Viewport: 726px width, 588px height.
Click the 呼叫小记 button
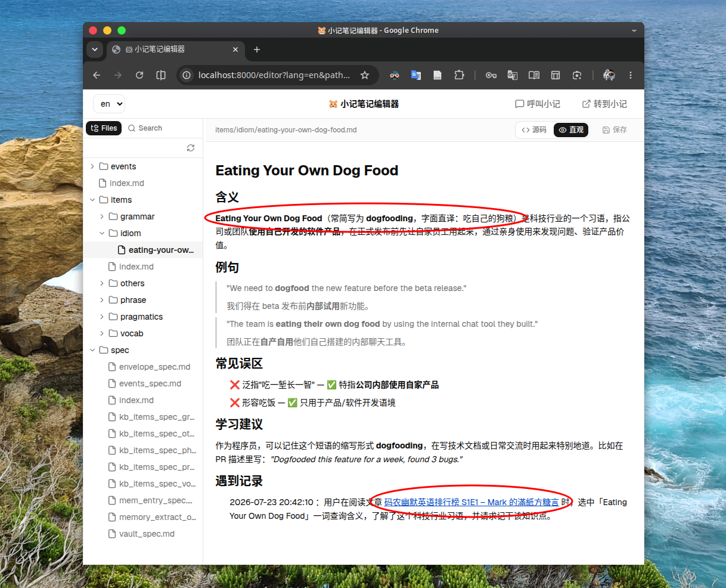[x=538, y=104]
